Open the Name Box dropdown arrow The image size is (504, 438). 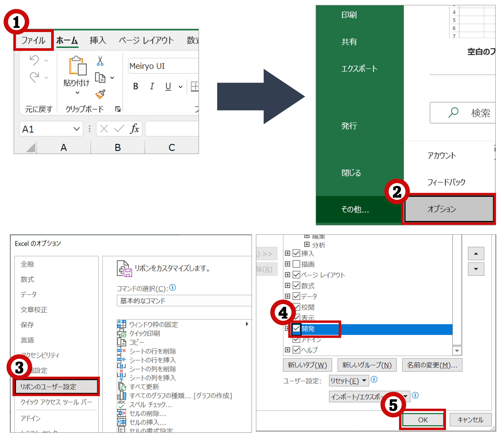click(x=77, y=129)
